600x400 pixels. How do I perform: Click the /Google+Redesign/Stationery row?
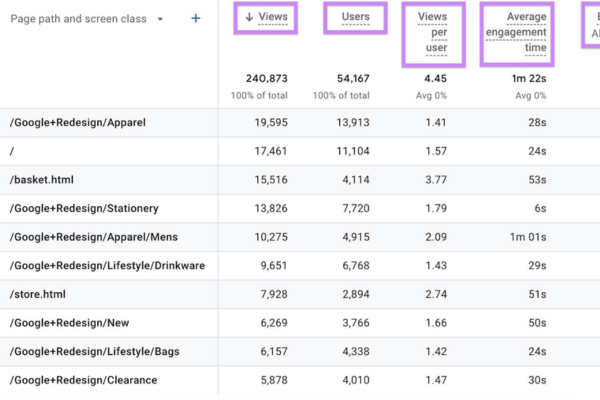click(300, 208)
